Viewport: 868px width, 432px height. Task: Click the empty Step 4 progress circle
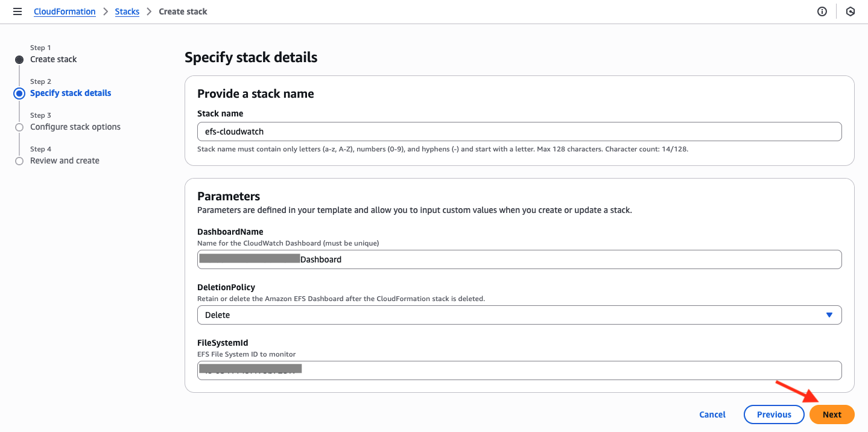coord(19,160)
